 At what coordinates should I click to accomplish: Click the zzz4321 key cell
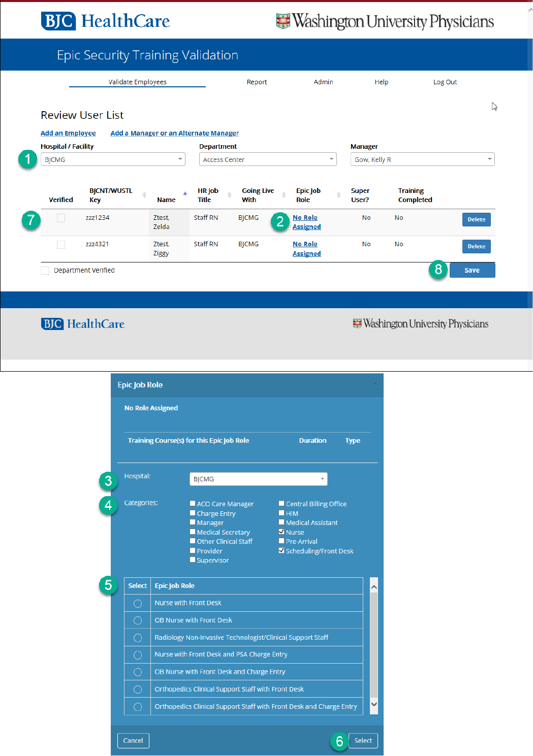[x=97, y=244]
